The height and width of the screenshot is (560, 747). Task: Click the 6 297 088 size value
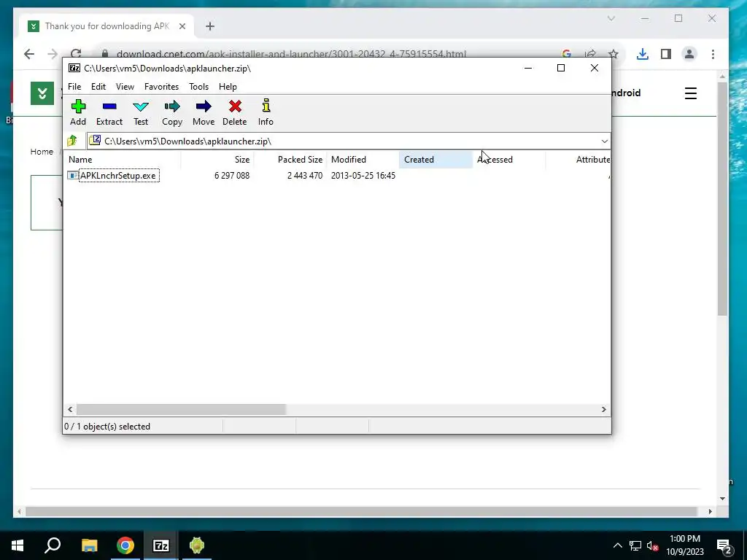231,175
